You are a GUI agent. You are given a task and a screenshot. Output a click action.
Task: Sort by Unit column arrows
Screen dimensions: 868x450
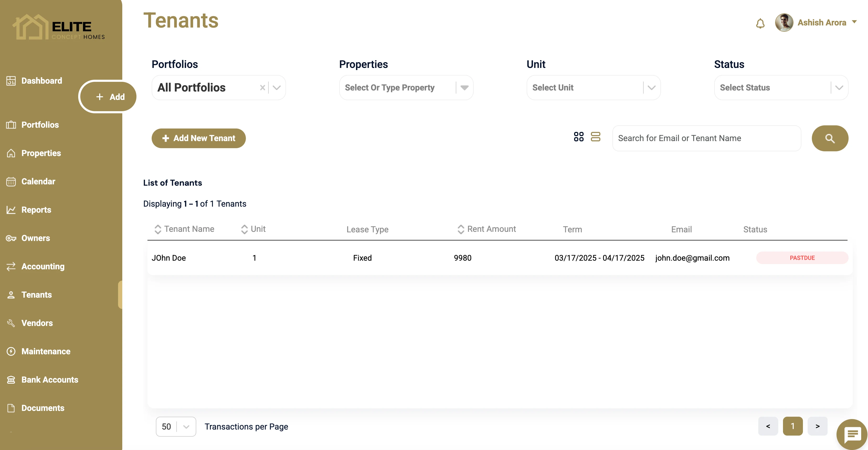click(244, 229)
